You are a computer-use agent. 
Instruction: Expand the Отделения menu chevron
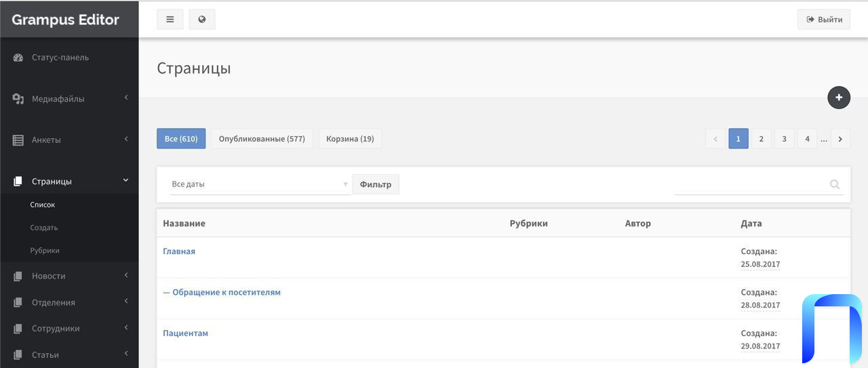[126, 302]
